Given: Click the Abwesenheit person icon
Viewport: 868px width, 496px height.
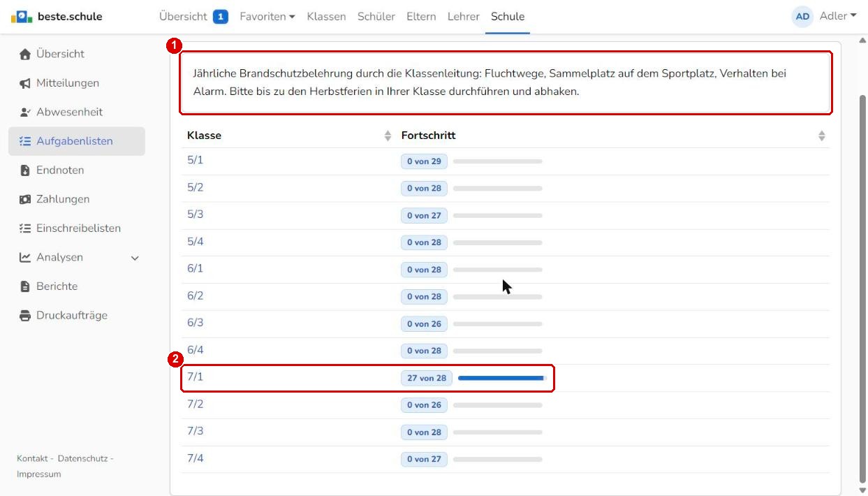Looking at the screenshot, I should click(25, 112).
